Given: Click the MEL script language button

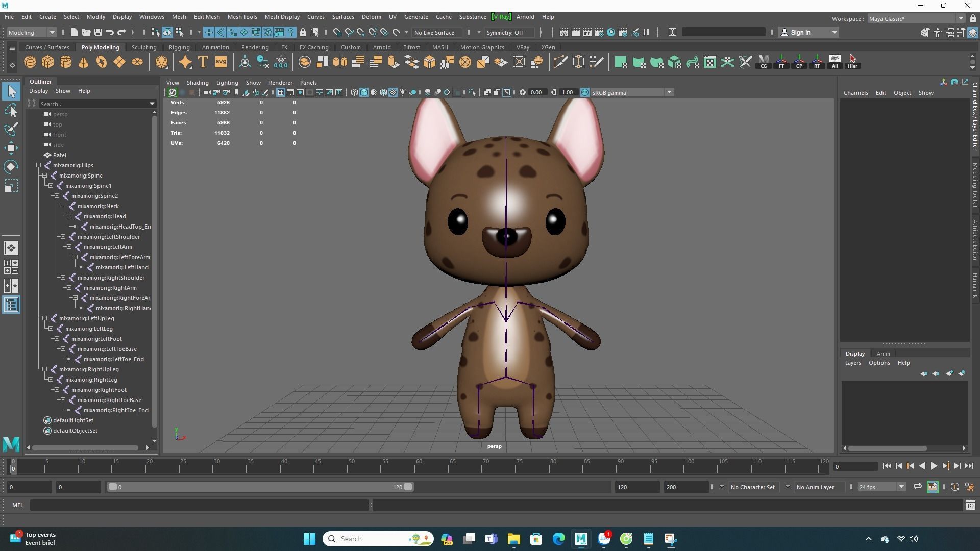Looking at the screenshot, I should tap(17, 505).
